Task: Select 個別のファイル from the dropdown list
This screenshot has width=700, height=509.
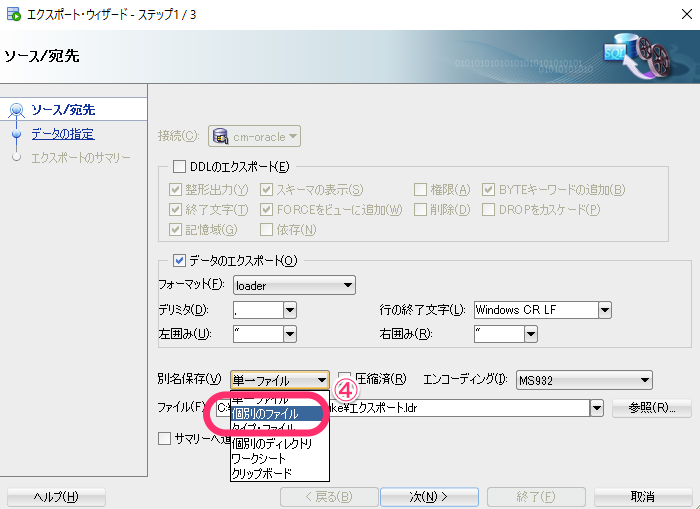Action: [x=265, y=413]
